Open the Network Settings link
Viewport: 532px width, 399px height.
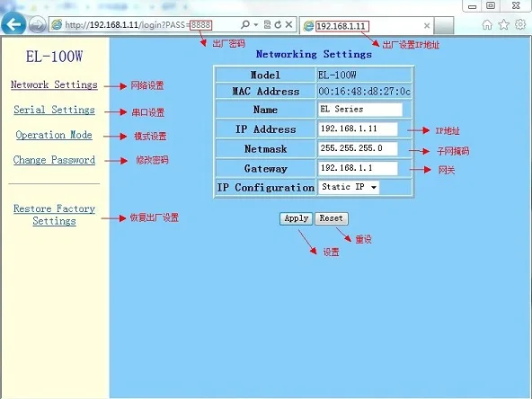(54, 84)
